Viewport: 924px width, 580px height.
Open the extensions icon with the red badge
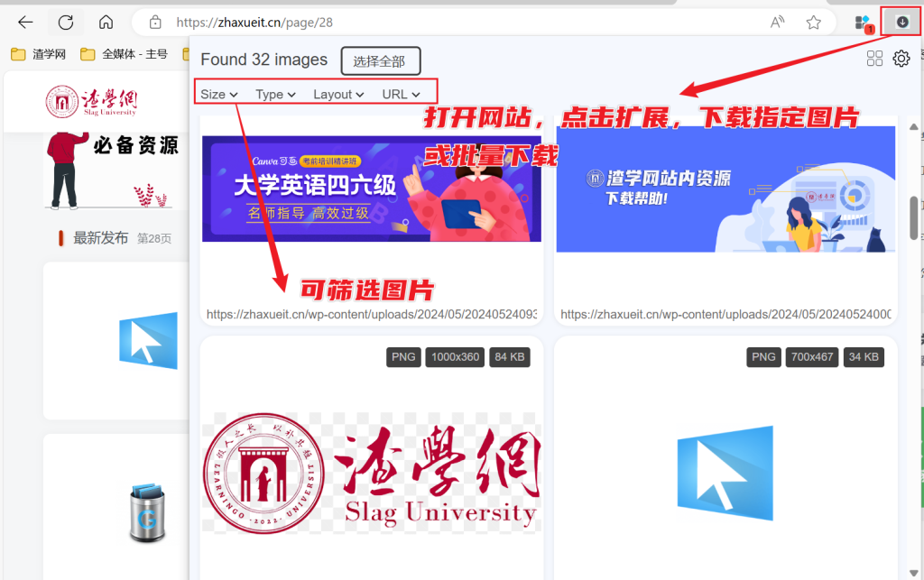click(x=862, y=21)
